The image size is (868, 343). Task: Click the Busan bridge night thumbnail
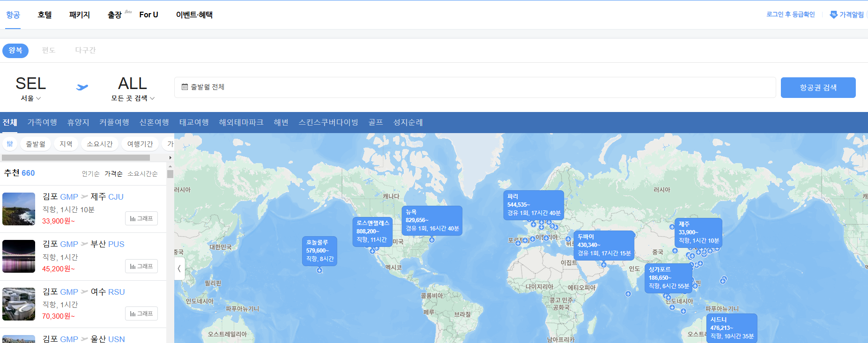19,256
